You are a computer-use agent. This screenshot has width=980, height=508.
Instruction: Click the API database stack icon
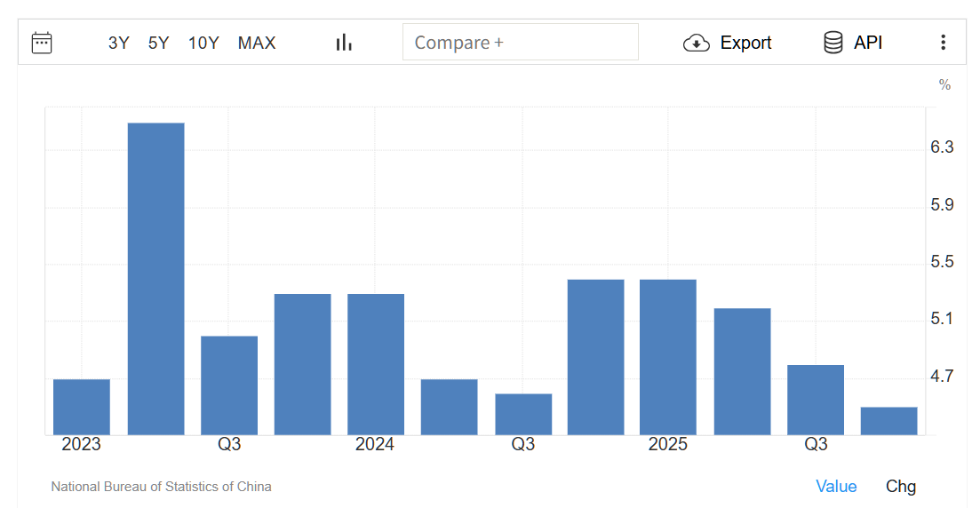pos(833,43)
